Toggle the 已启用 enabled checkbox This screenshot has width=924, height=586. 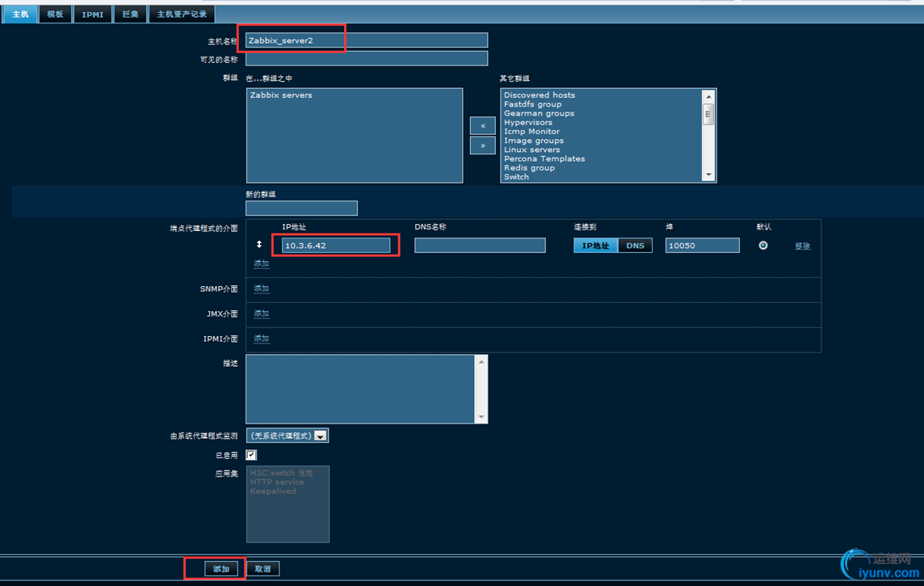point(251,454)
